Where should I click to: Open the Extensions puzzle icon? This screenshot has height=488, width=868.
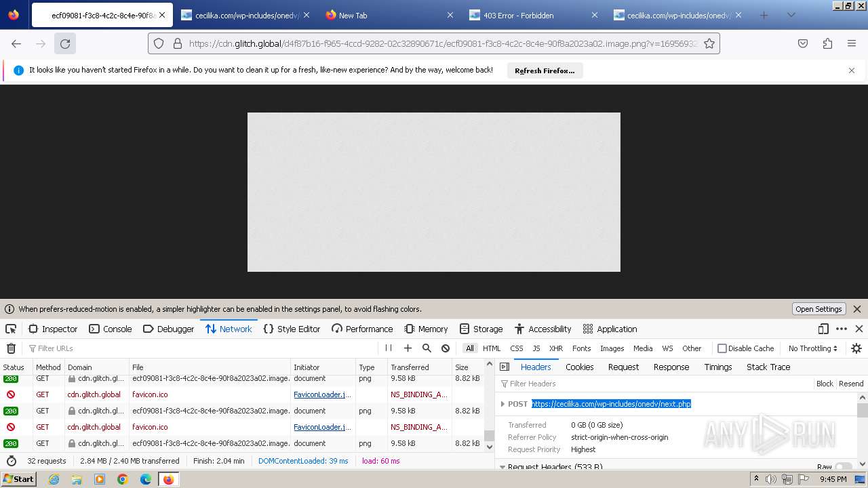coord(827,43)
